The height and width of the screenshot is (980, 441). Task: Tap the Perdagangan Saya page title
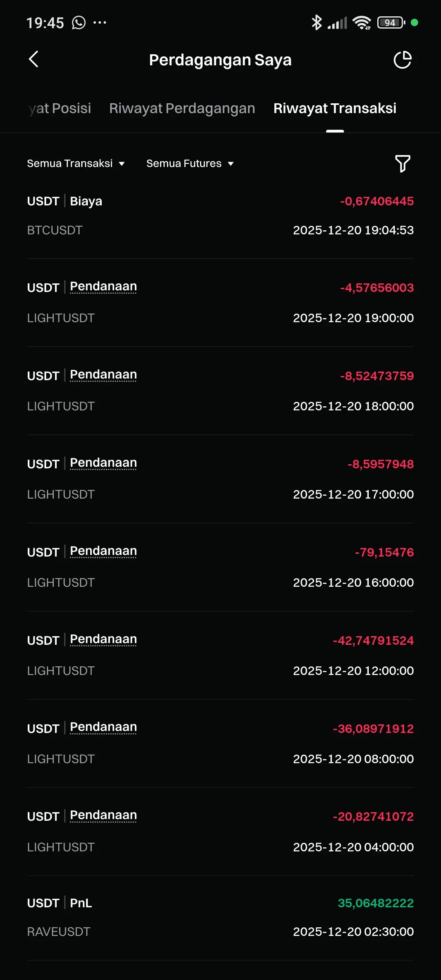(x=220, y=60)
